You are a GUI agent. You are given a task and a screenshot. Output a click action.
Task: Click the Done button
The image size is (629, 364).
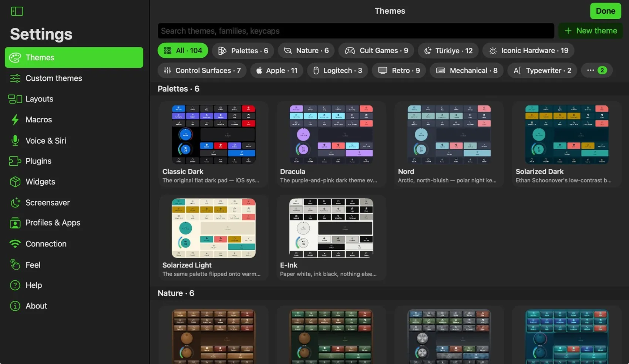tap(605, 11)
